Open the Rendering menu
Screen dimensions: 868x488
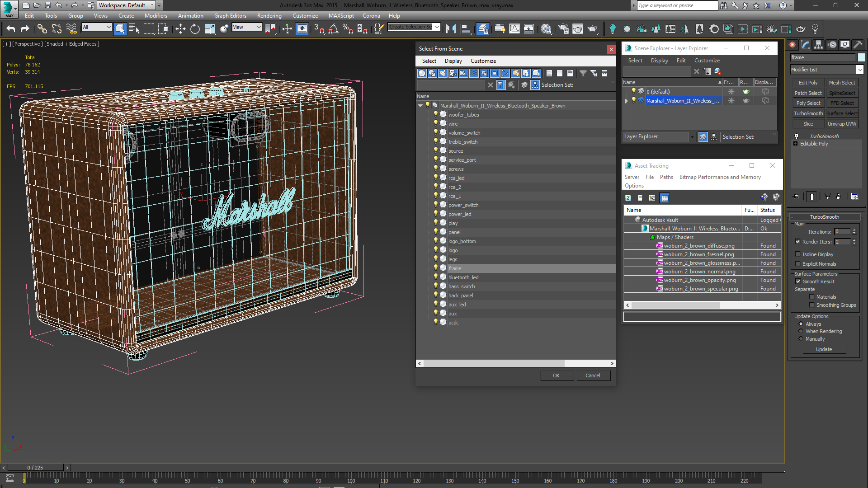tap(269, 15)
